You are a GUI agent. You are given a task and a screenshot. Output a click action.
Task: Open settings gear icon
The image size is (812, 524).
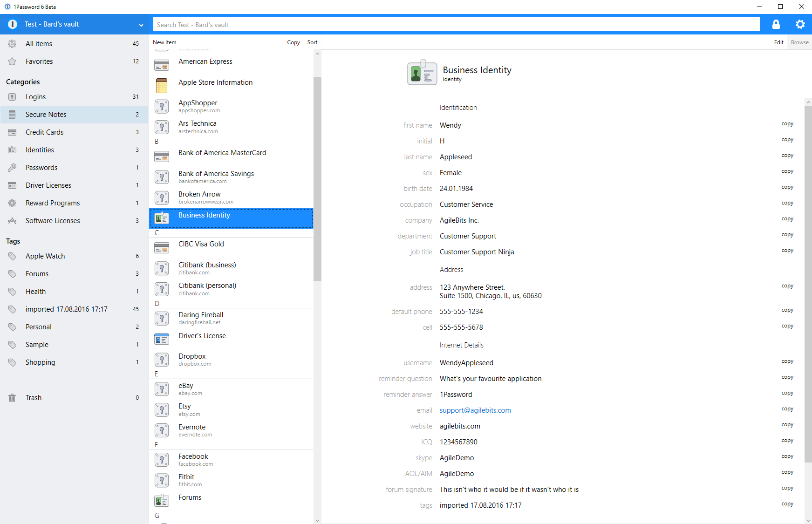point(800,24)
